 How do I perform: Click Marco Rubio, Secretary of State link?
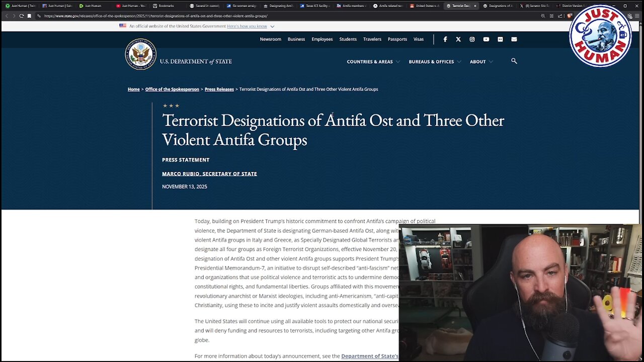(209, 174)
